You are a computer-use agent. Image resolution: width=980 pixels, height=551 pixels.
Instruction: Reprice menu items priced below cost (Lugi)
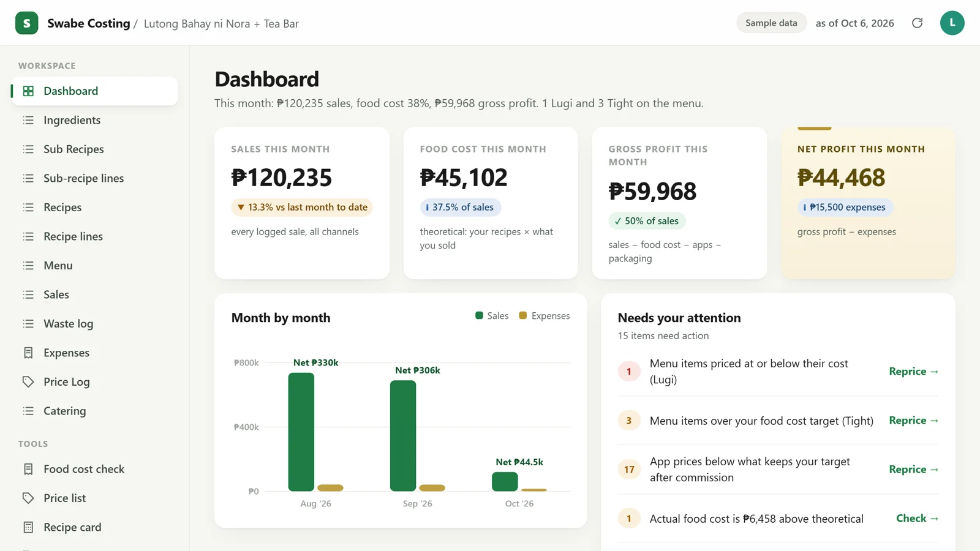tap(913, 372)
